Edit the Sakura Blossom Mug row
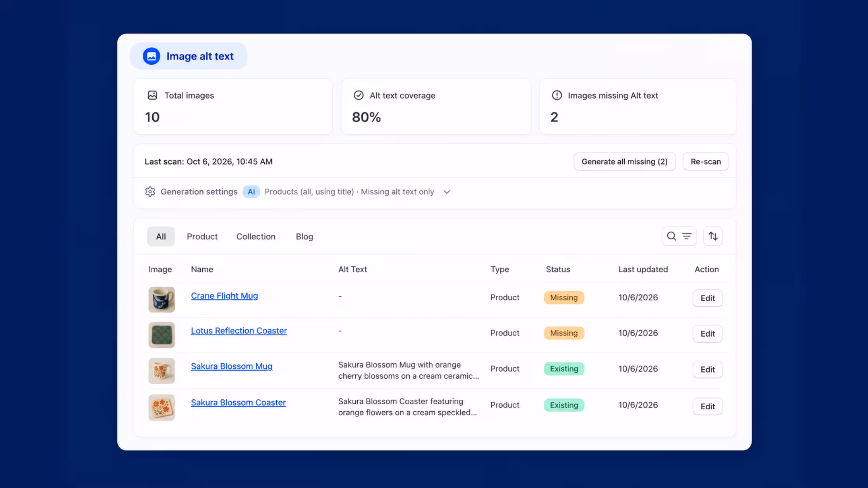This screenshot has height=488, width=868. tap(707, 369)
